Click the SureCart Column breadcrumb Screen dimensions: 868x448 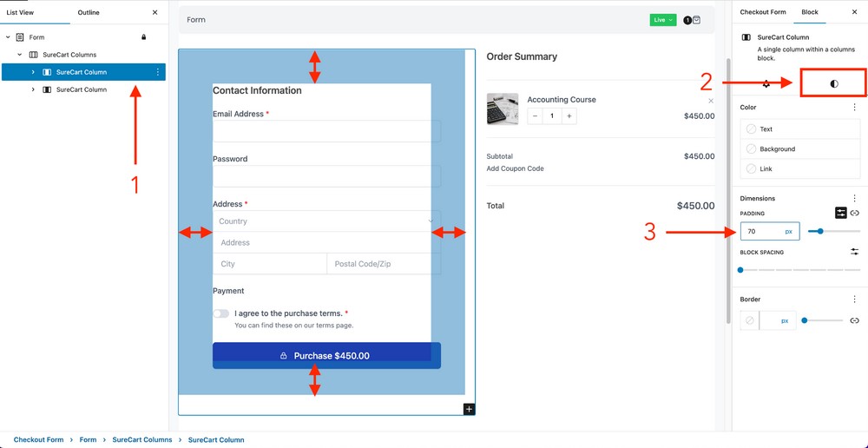tap(216, 439)
